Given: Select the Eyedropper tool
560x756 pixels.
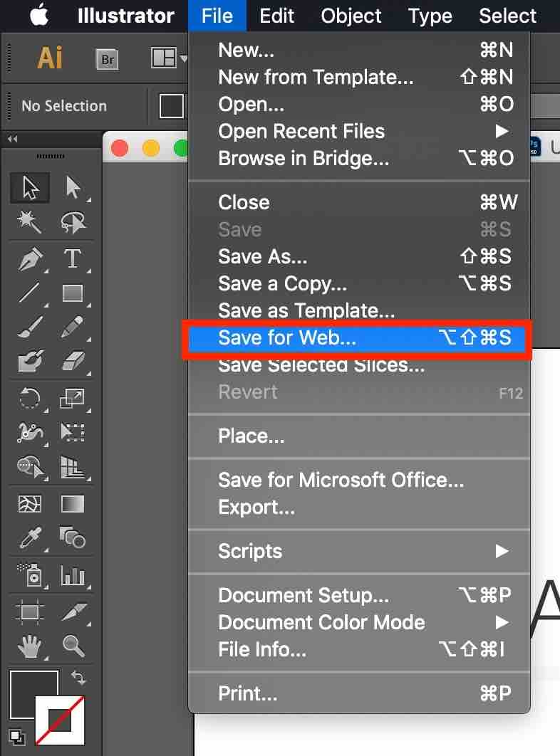Looking at the screenshot, I should [30, 538].
